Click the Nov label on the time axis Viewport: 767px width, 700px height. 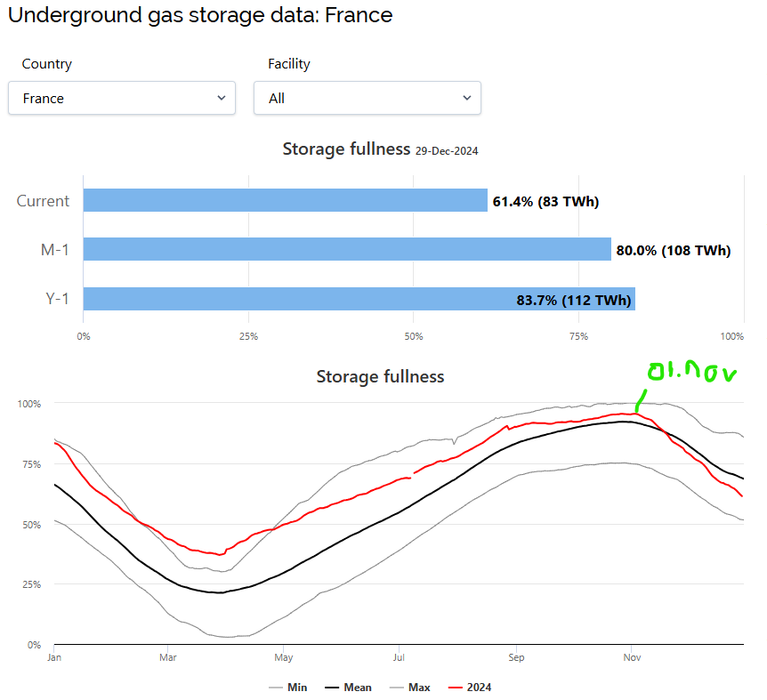click(x=633, y=658)
